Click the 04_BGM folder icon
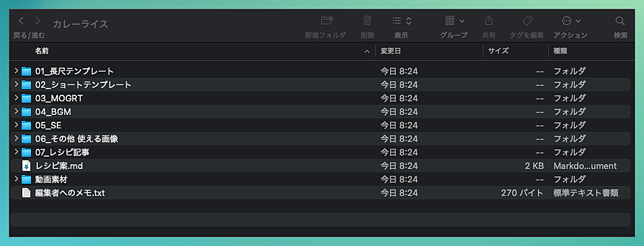Viewport: 644px width, 246px height. (26, 112)
